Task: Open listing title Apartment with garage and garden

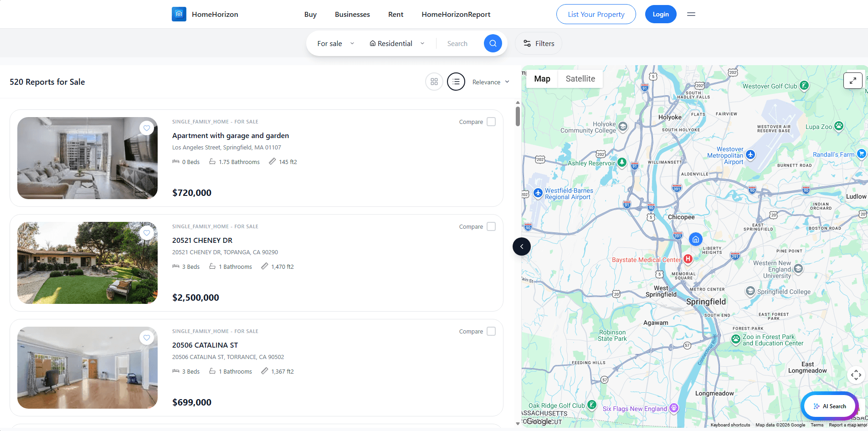Action: 231,135
